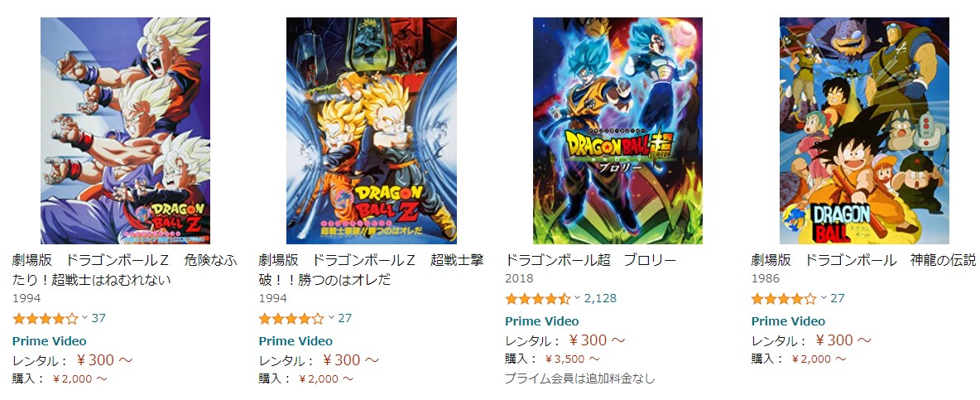
Task: Open the 超戦士撃破 movie poster thumbnail
Action: [x=372, y=130]
